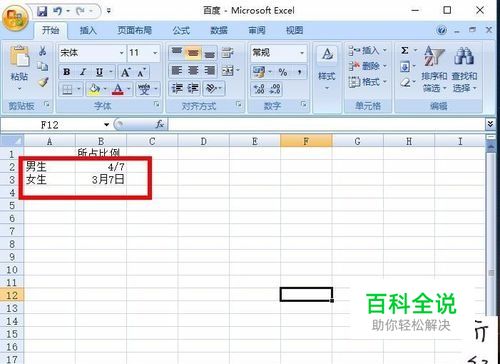Apply comma style

click(x=300, y=72)
